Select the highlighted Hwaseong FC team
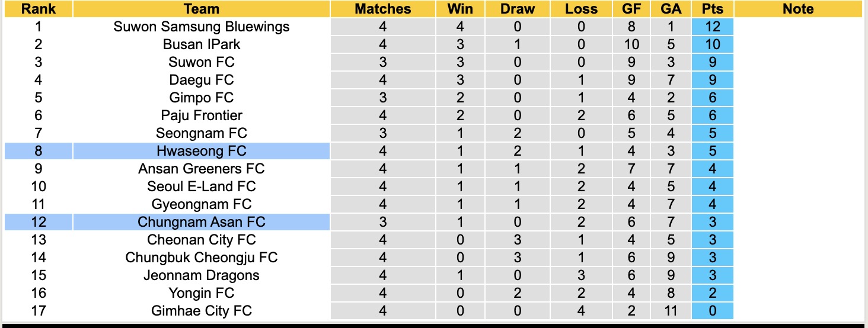This screenshot has height=328, width=868. point(202,151)
